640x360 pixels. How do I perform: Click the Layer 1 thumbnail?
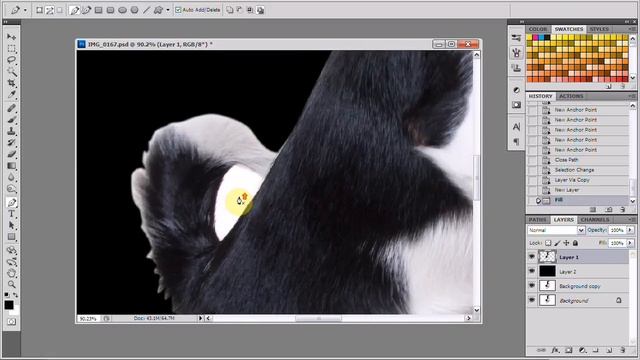click(x=547, y=257)
